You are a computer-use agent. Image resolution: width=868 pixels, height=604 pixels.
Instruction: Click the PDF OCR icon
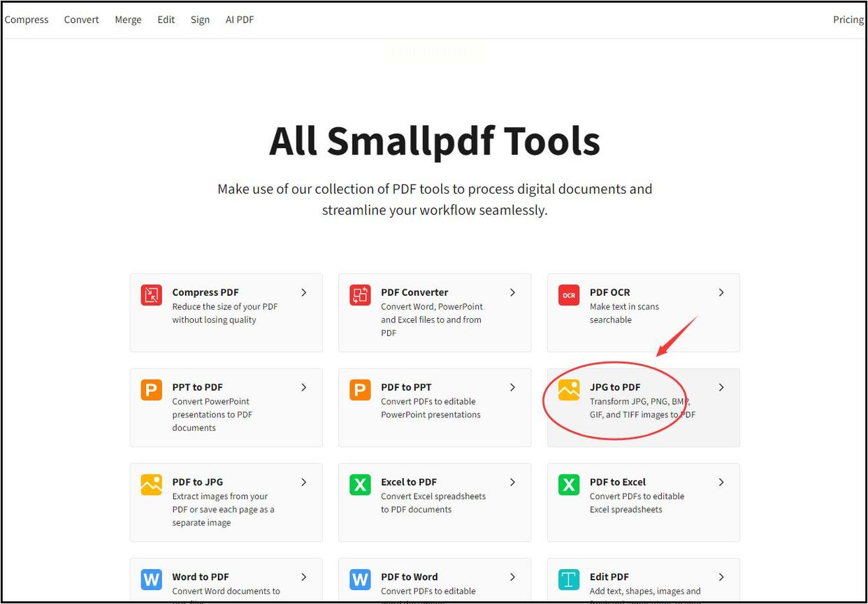point(569,295)
